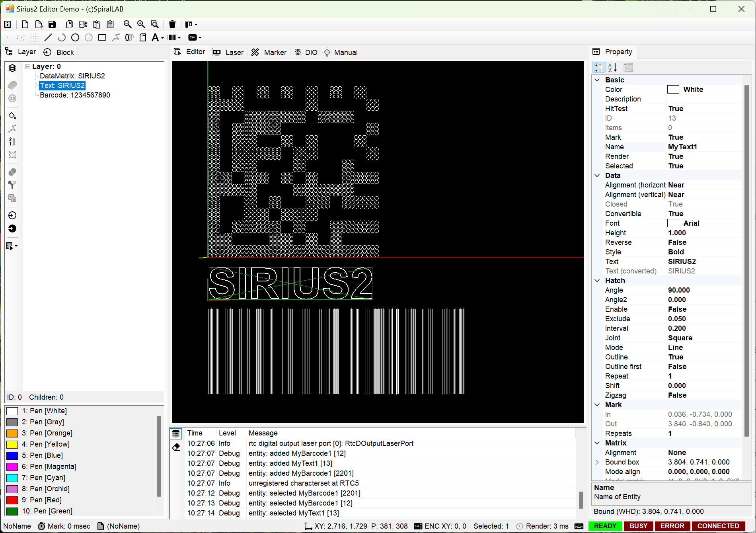
Task: Open a file with the Open document icon
Action: pyautogui.click(x=39, y=24)
